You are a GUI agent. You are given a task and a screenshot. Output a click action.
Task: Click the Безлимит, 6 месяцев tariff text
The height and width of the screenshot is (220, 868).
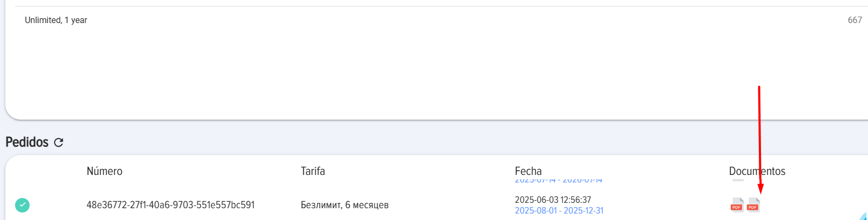(344, 205)
